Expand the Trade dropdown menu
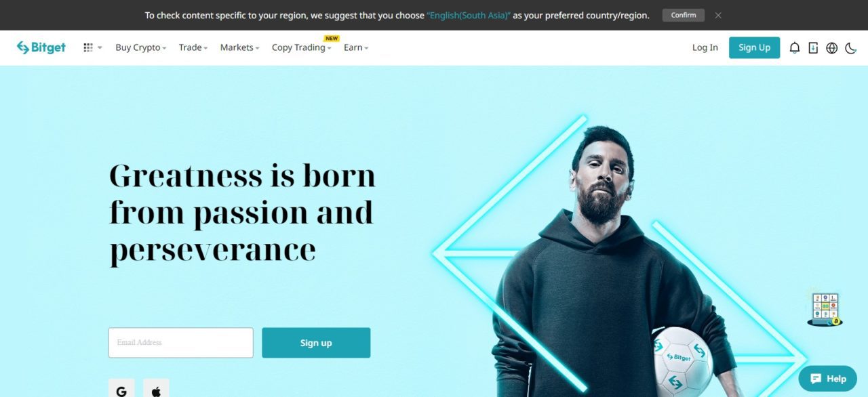Viewport: 868px width, 397px height. (x=193, y=47)
